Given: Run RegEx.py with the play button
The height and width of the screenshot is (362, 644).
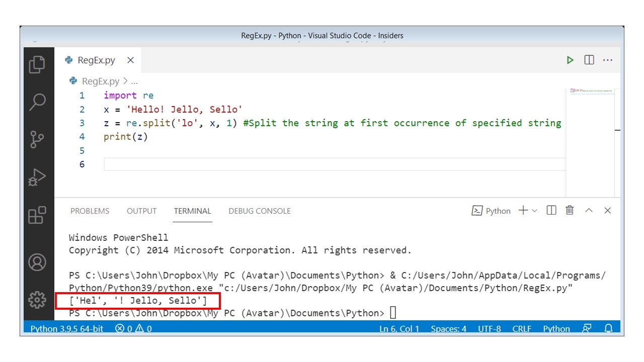Looking at the screenshot, I should (x=570, y=60).
